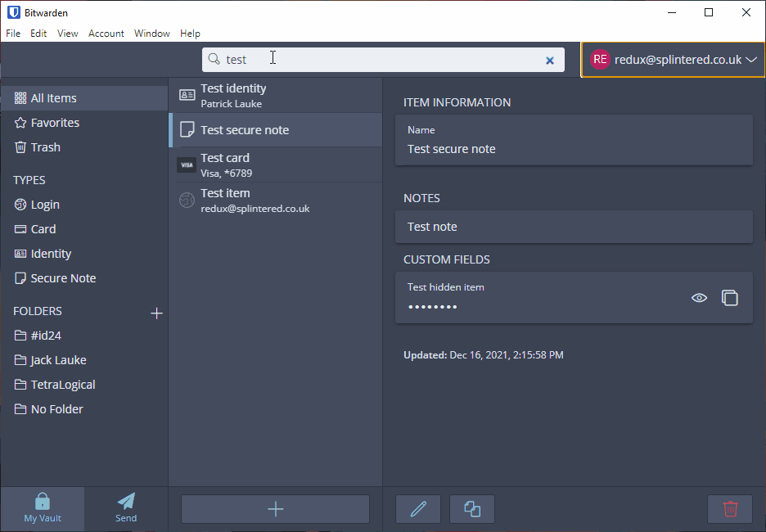Open the TetraLogical folder
This screenshot has height=532, width=766.
pyautogui.click(x=55, y=385)
